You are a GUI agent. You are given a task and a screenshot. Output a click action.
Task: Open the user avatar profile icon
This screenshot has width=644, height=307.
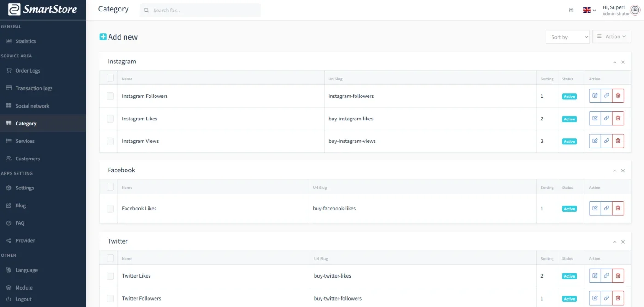[x=635, y=10]
